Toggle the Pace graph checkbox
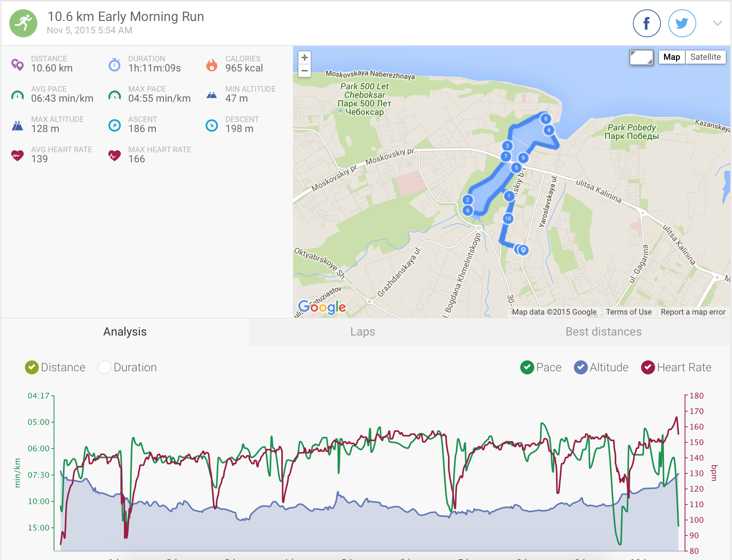This screenshot has width=732, height=560. click(527, 367)
